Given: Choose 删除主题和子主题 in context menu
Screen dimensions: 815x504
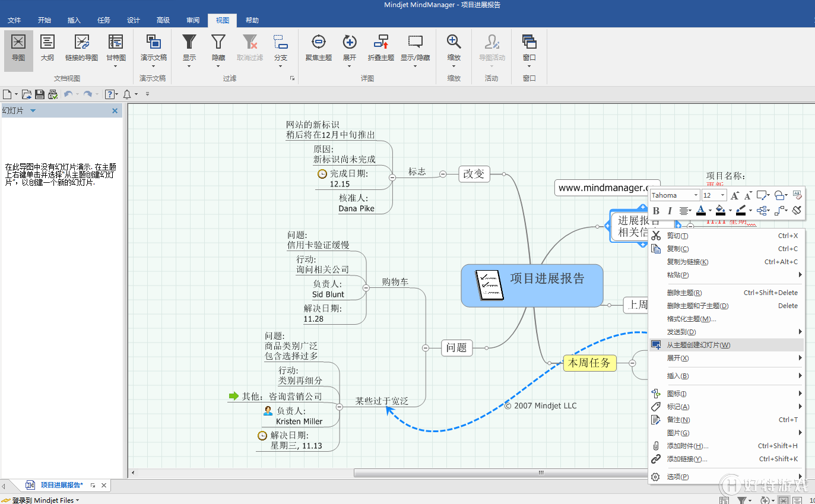Looking at the screenshot, I should pos(727,306).
